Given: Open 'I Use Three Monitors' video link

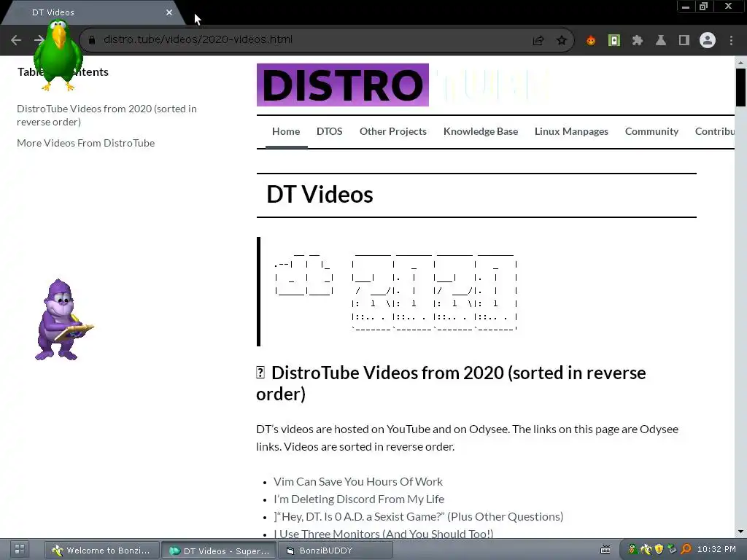Looking at the screenshot, I should click(x=384, y=534).
